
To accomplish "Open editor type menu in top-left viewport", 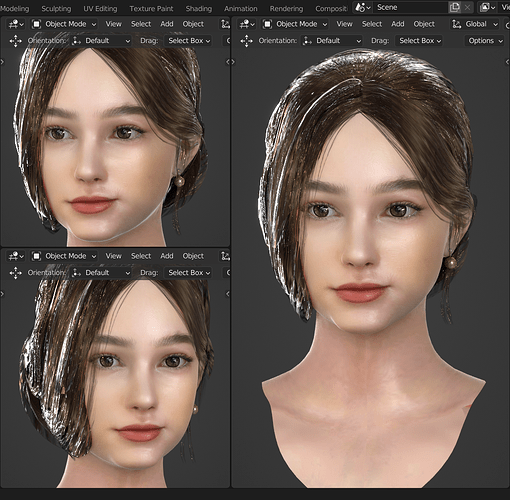I will click(x=16, y=24).
